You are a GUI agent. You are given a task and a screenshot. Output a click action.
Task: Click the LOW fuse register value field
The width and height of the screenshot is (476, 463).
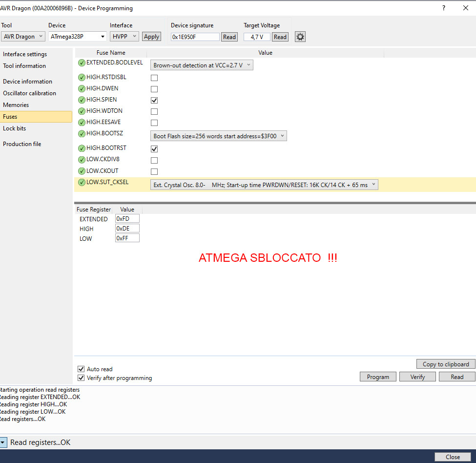pyautogui.click(x=127, y=238)
